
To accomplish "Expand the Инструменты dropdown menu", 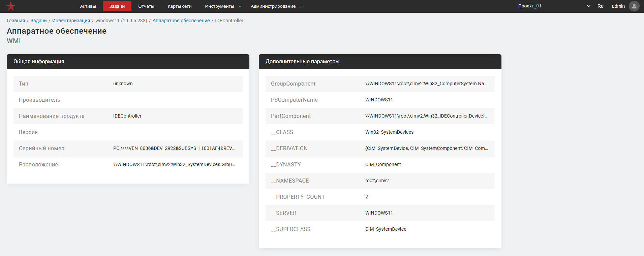I will pos(223,6).
